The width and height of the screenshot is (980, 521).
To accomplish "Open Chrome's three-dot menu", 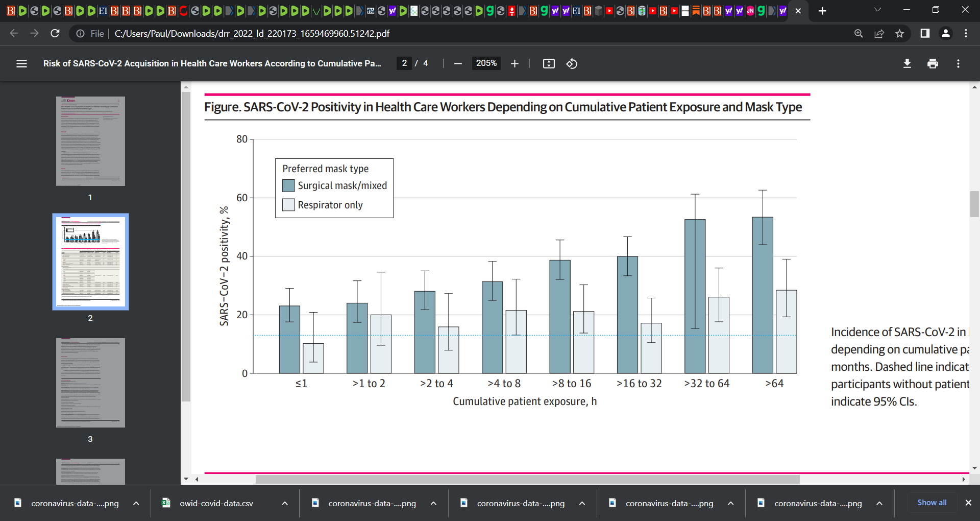I will pyautogui.click(x=966, y=33).
